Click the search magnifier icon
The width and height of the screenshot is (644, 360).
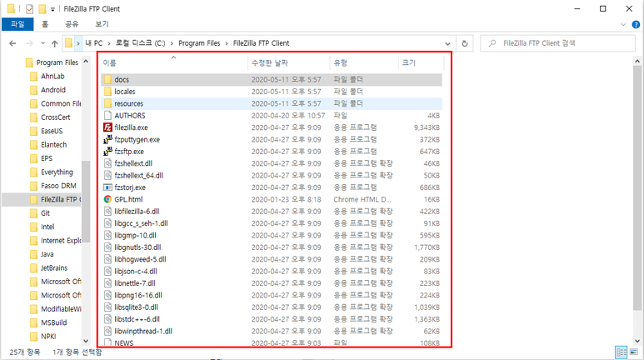[492, 43]
